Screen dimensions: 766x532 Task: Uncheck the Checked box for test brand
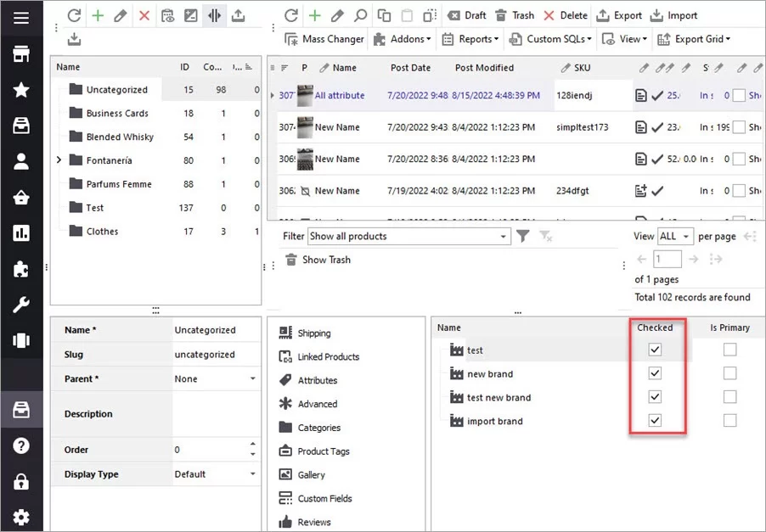click(x=655, y=350)
